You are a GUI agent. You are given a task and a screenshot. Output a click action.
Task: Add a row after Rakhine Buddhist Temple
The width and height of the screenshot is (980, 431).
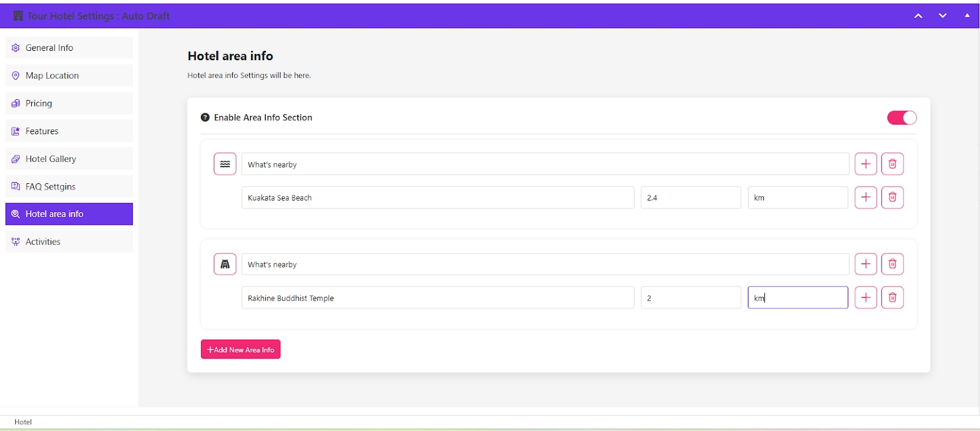[865, 297]
